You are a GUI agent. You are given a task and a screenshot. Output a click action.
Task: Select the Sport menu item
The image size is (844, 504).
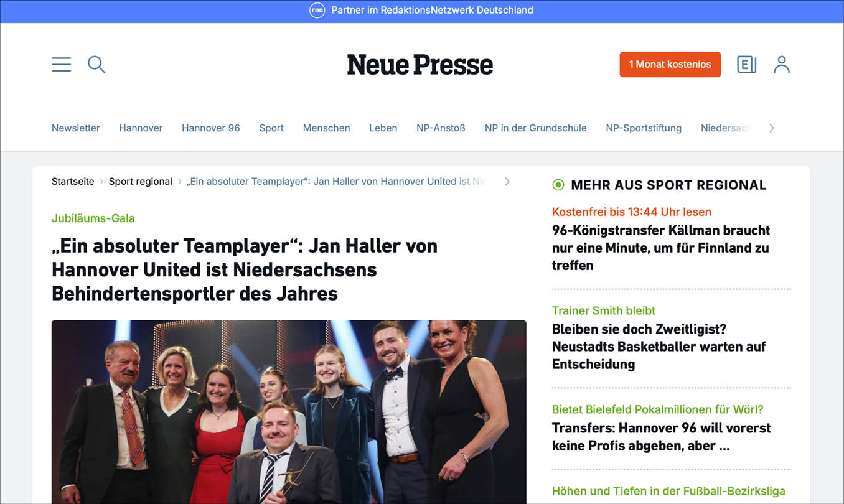click(271, 128)
